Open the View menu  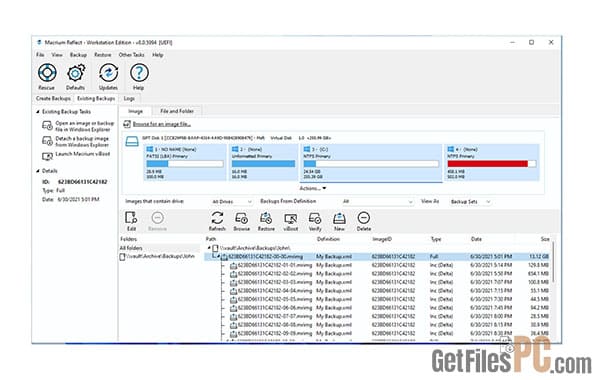click(57, 55)
